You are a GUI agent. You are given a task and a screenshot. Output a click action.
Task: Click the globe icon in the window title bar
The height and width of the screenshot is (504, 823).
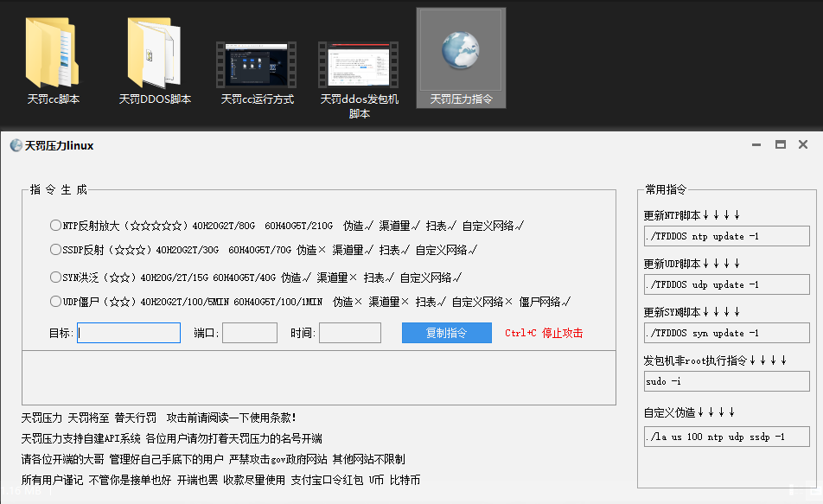(16, 144)
